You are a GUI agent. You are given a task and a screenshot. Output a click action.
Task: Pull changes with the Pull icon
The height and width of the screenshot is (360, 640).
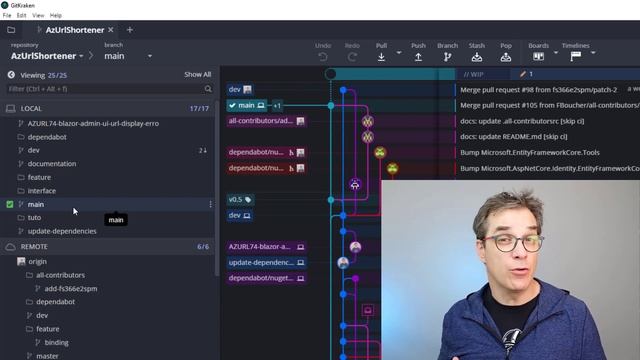pyautogui.click(x=381, y=57)
